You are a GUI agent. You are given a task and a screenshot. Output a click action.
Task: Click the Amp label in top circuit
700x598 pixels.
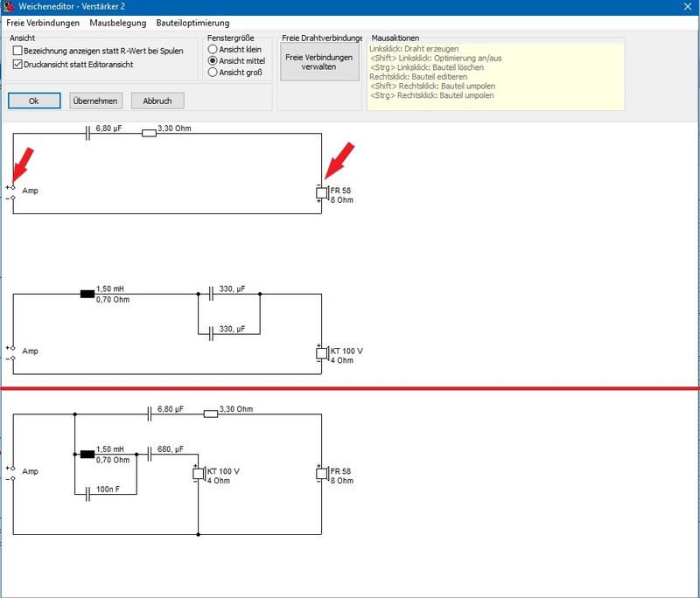click(x=30, y=191)
